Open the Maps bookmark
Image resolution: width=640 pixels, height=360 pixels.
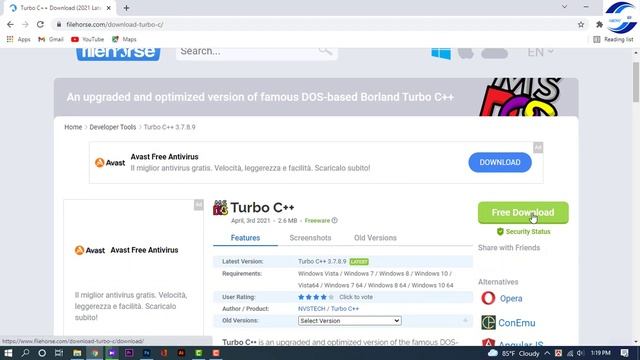(124, 39)
